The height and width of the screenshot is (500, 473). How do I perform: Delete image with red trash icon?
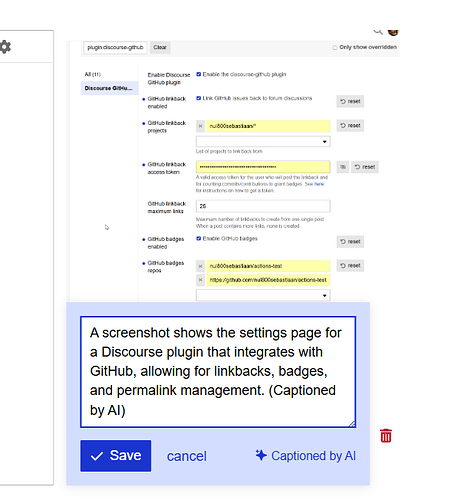click(386, 436)
